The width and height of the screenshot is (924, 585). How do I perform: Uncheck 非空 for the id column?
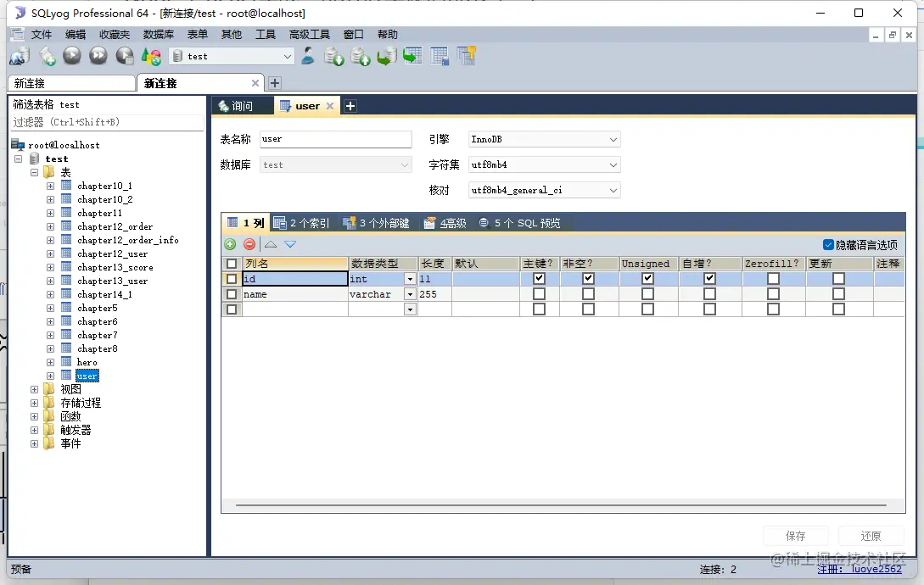588,278
